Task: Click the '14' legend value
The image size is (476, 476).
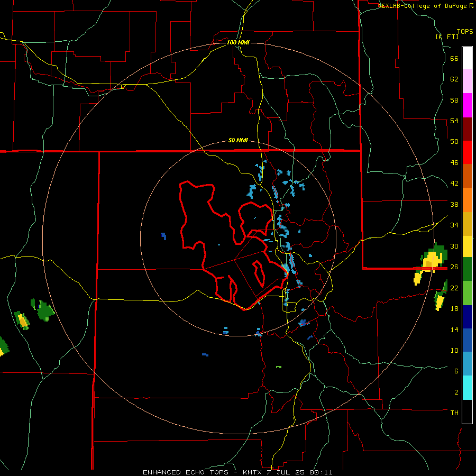Action: point(454,329)
